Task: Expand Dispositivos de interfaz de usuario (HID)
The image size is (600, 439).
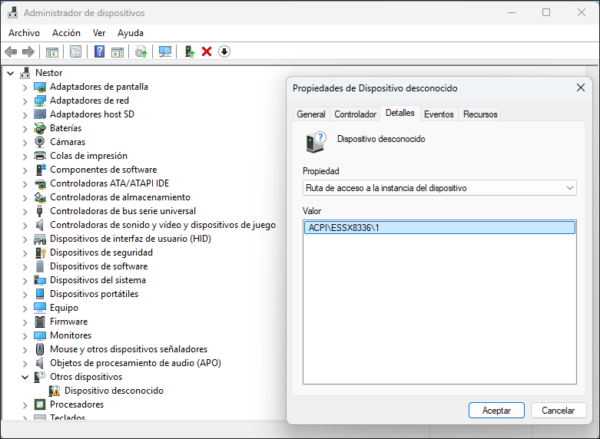Action: click(25, 239)
